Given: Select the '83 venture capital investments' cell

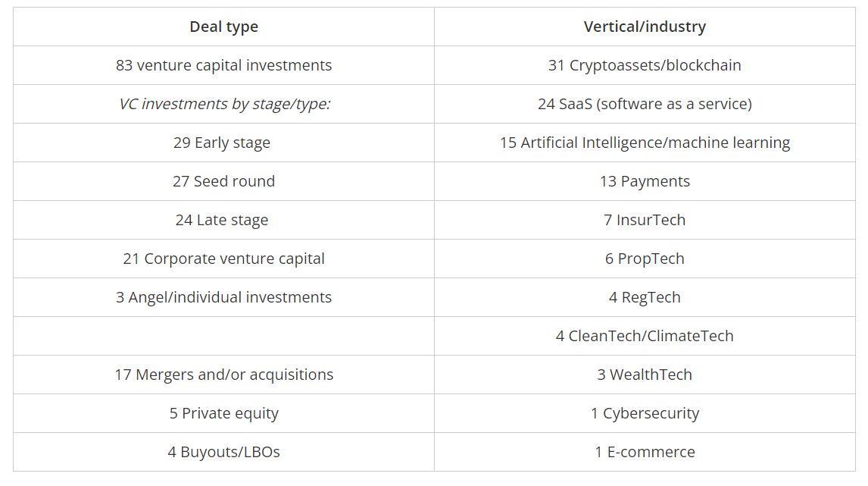Looking at the screenshot, I should (x=223, y=65).
